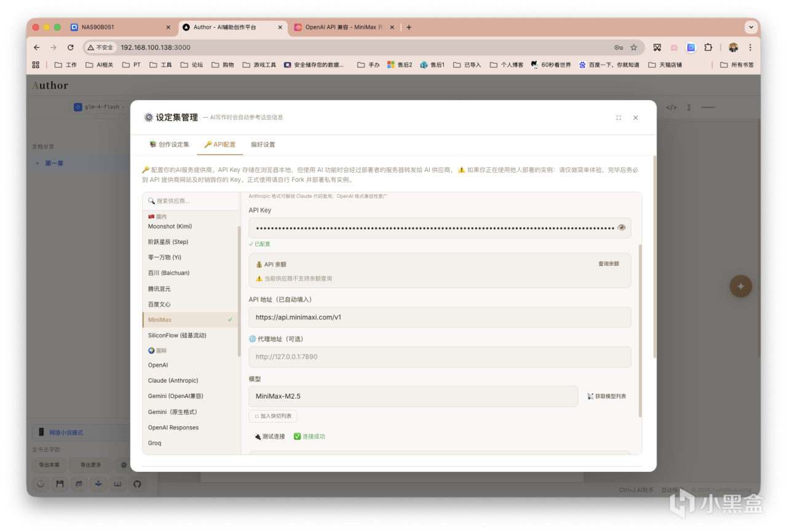Switch to the OpenAI API 兼容 MiniMax tab
787x532 pixels.
(x=343, y=27)
